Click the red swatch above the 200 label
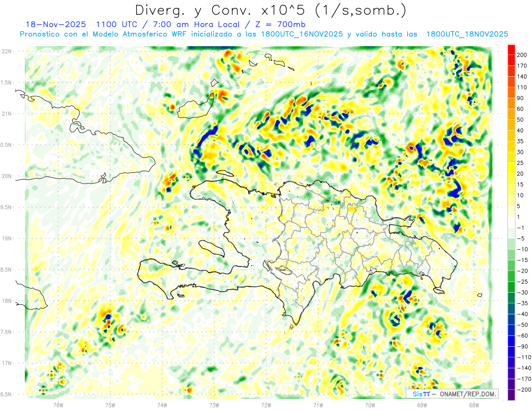Screen dimensions: 532x411 pyautogui.click(x=511, y=50)
